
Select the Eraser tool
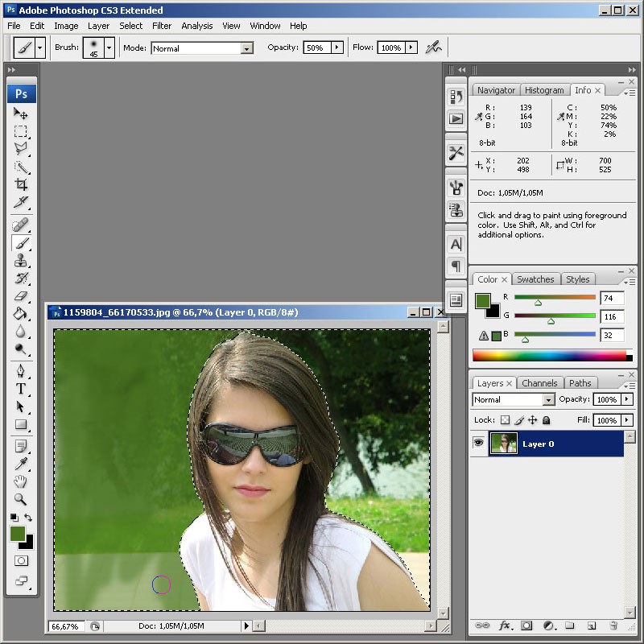point(21,296)
